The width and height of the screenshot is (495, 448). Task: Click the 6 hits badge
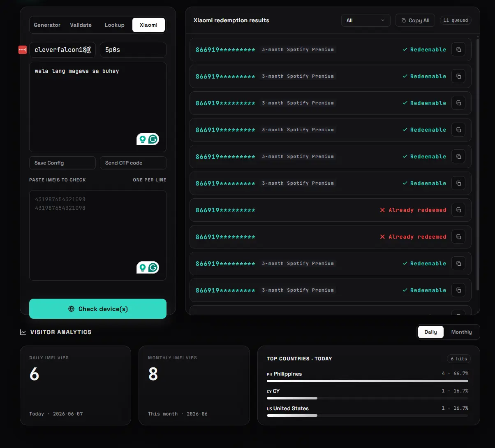459,359
